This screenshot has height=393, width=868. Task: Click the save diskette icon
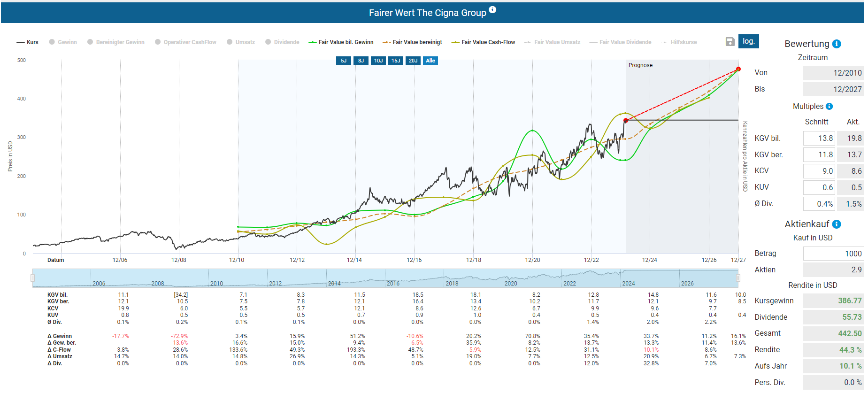(730, 42)
